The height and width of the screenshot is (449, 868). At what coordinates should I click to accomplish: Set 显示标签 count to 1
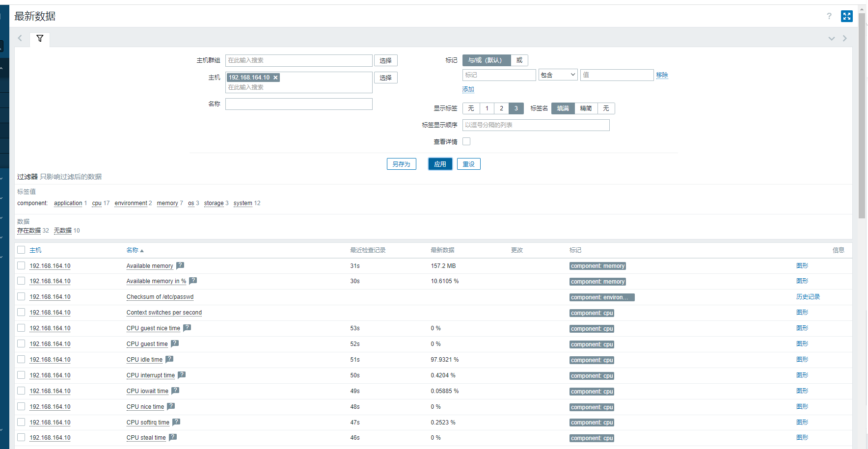[x=487, y=108]
